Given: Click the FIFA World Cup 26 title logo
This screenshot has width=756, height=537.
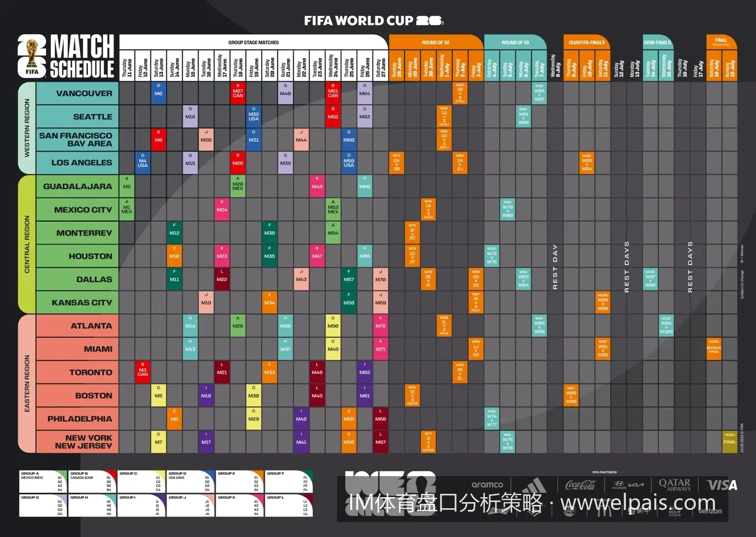Looking at the screenshot, I should coord(374,20).
